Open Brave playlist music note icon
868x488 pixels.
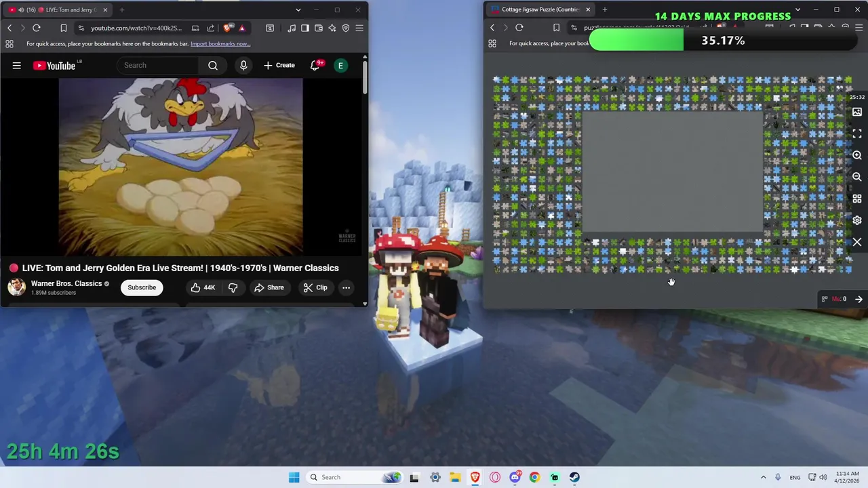click(x=292, y=28)
